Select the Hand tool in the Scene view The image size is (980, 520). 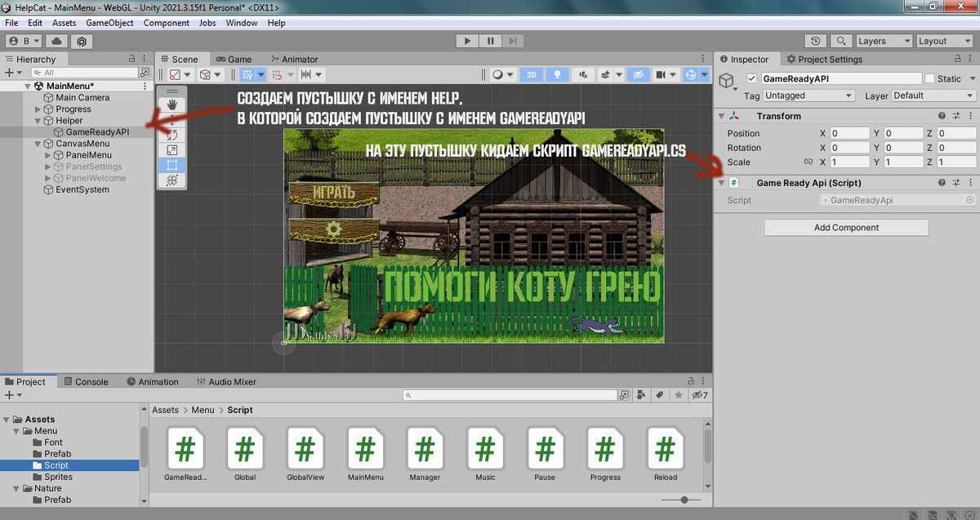172,104
